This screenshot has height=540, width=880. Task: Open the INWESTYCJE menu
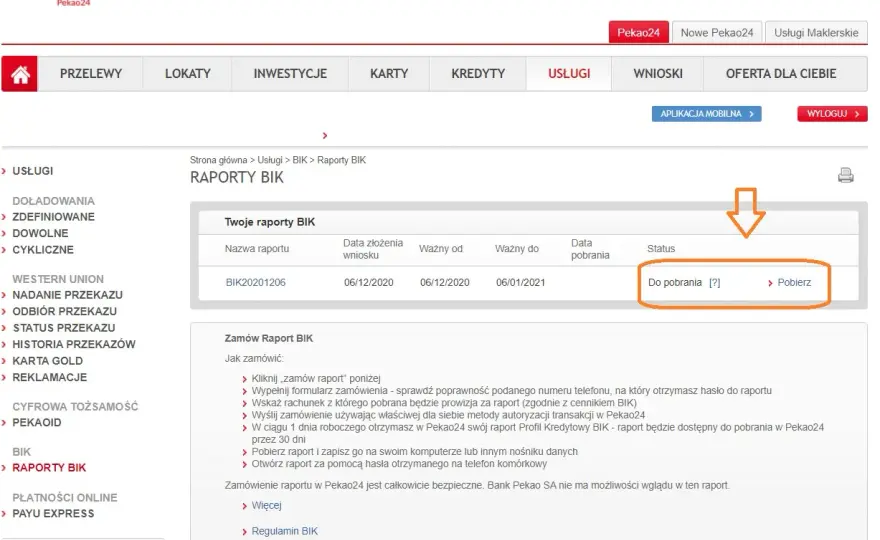[x=290, y=74]
